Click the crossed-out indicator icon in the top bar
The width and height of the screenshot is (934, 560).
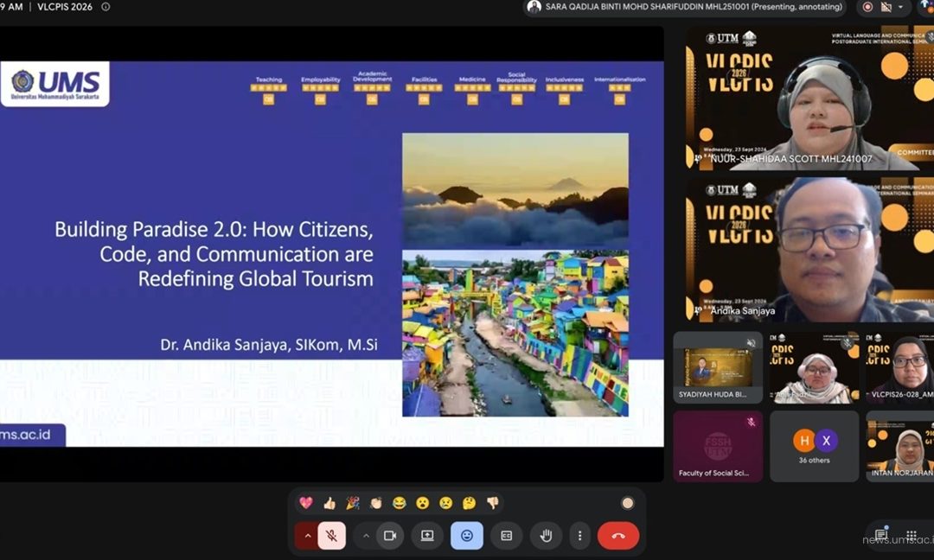coord(886,7)
